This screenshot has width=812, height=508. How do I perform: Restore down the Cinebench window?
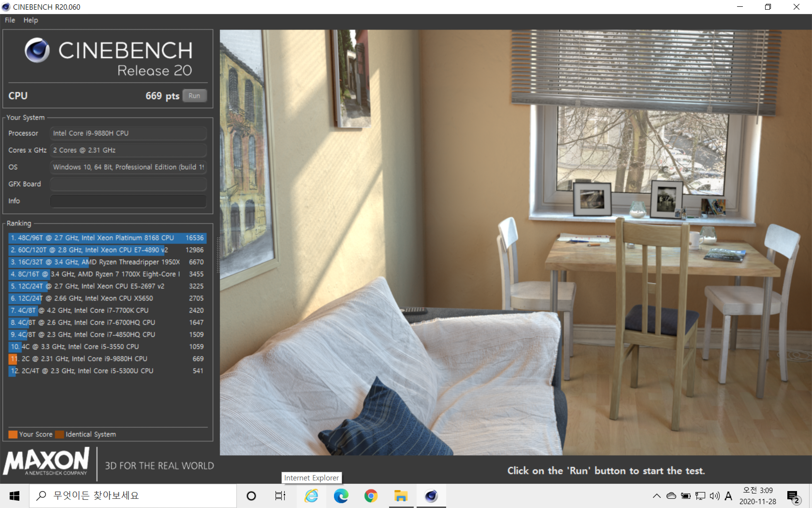coord(768,7)
